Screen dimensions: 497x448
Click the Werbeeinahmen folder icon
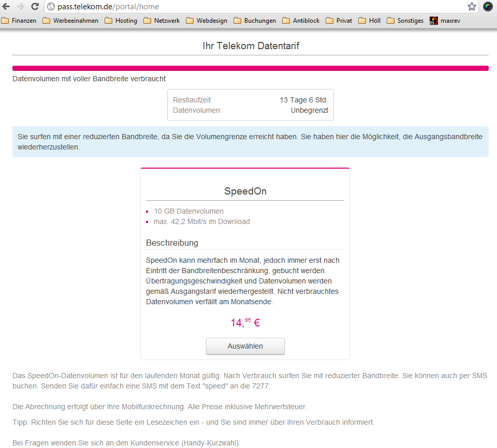coord(47,21)
